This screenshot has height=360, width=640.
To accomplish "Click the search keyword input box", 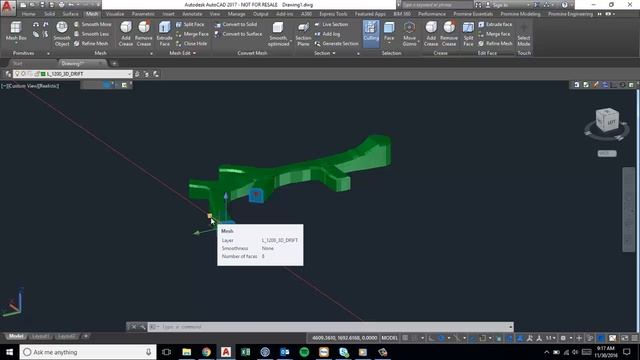I will (x=437, y=5).
